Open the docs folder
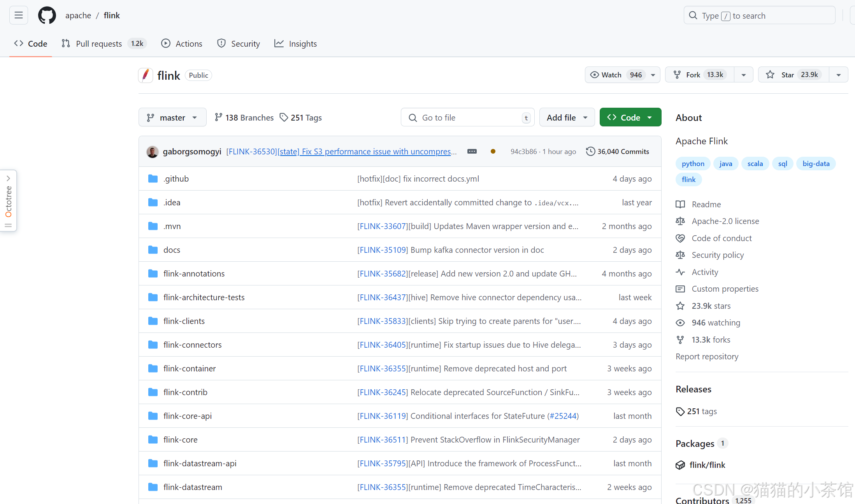Viewport: 855px width, 504px height. 172,250
